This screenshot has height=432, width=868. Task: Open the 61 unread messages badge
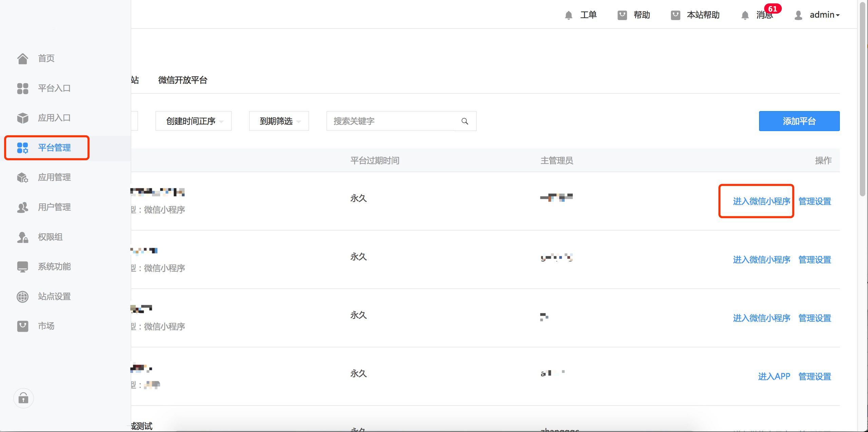pos(773,8)
